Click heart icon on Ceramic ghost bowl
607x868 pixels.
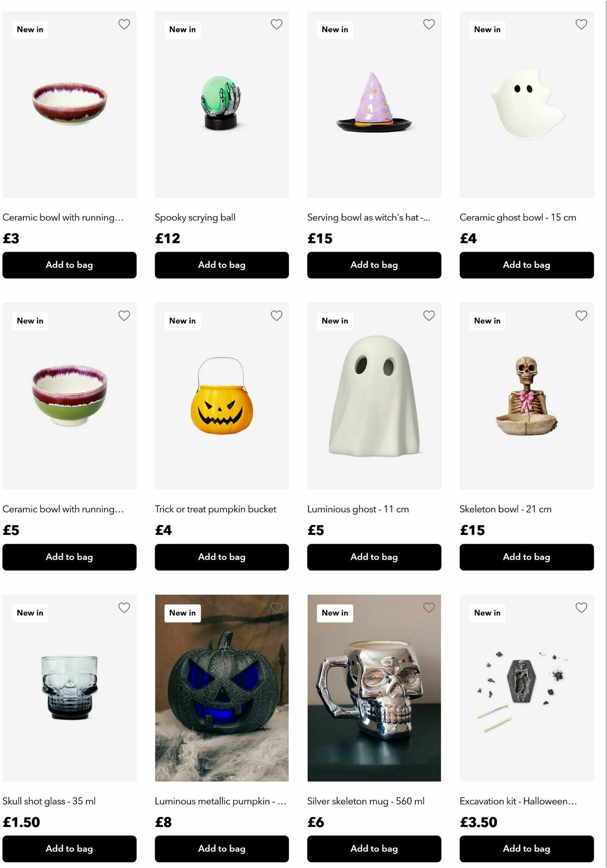[581, 24]
